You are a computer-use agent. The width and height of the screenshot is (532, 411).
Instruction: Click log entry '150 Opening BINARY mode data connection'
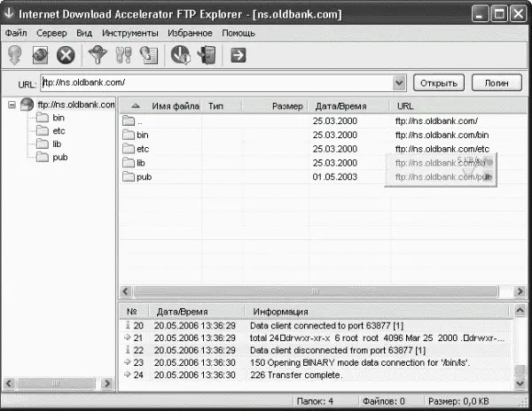click(x=360, y=362)
